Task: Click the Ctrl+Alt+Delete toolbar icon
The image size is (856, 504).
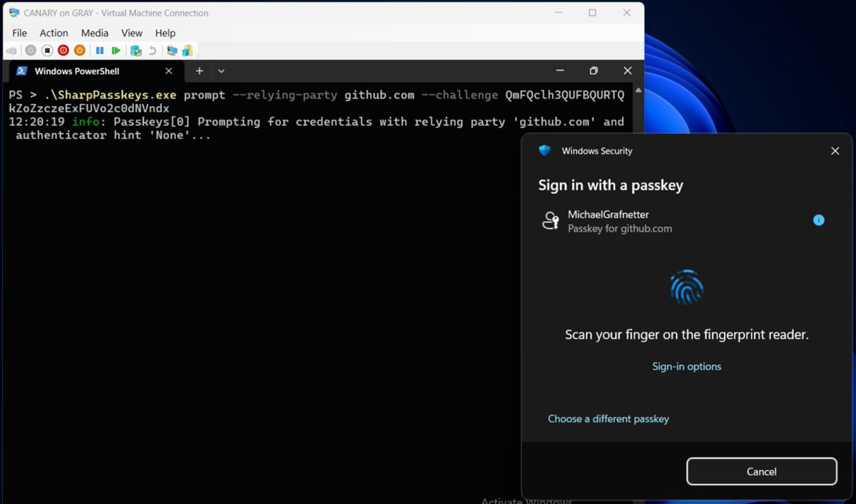Action: [x=11, y=51]
